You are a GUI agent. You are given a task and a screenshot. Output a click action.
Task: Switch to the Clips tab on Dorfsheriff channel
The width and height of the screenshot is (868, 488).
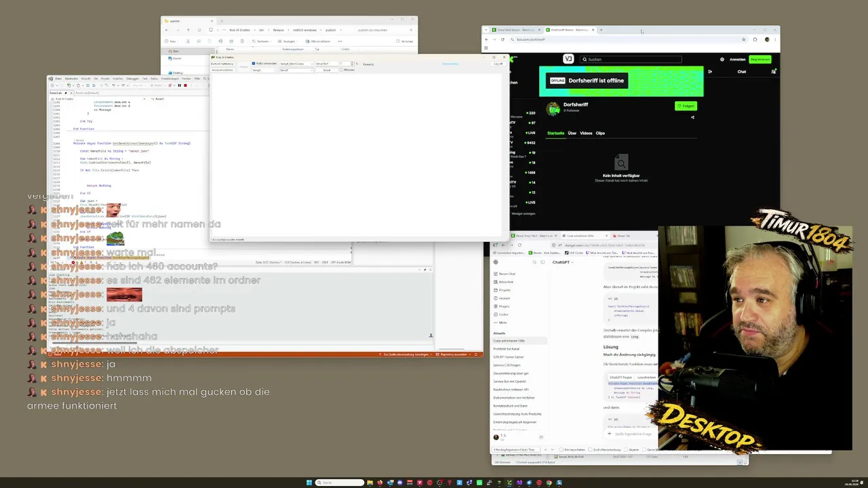coord(600,134)
